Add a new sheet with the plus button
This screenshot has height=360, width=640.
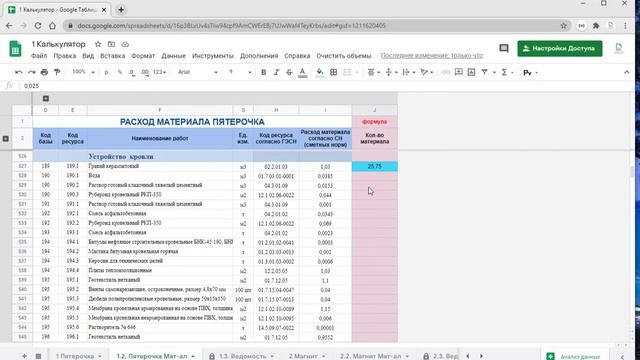[24, 356]
